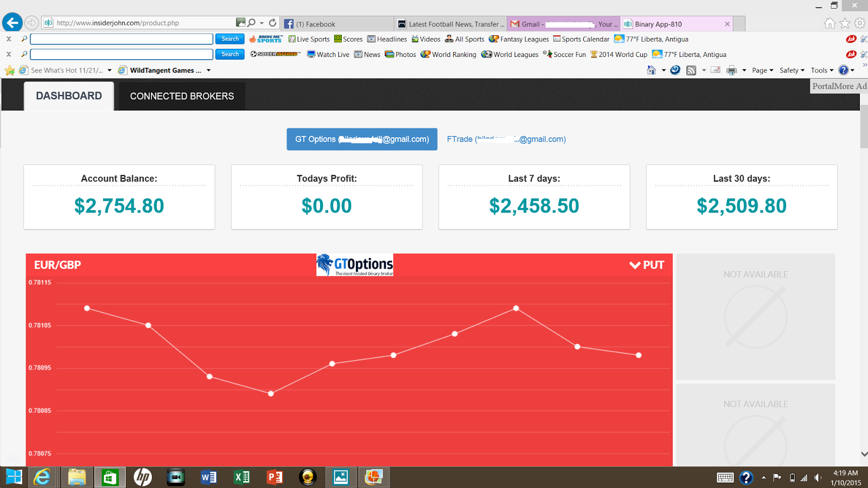Focus the sports toolbar search field
868x488 pixels.
pyautogui.click(x=122, y=39)
